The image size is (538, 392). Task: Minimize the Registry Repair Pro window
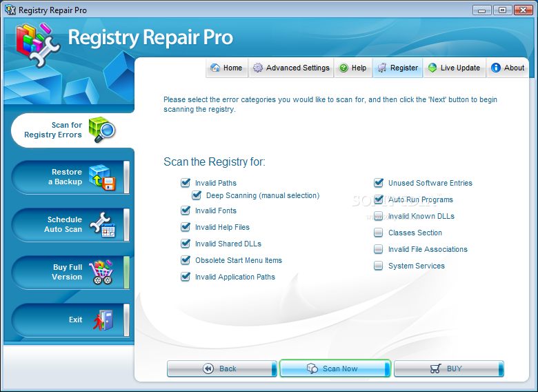(x=481, y=10)
